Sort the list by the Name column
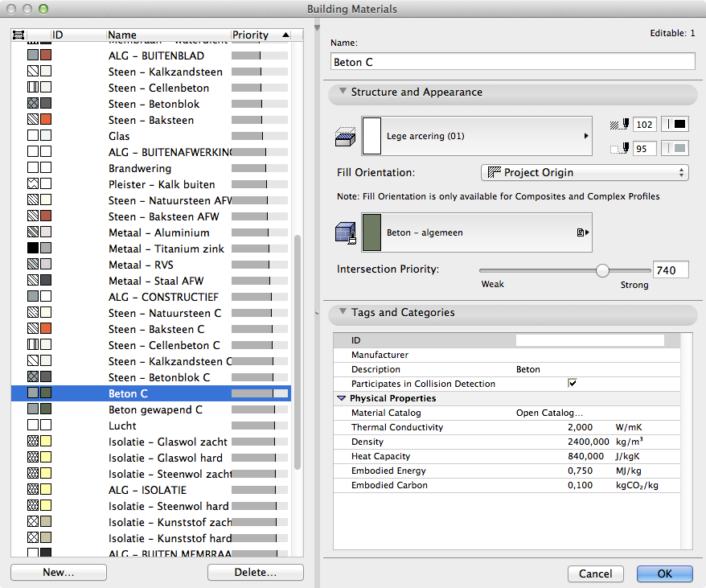Screen dimensions: 706x588 pos(169,35)
